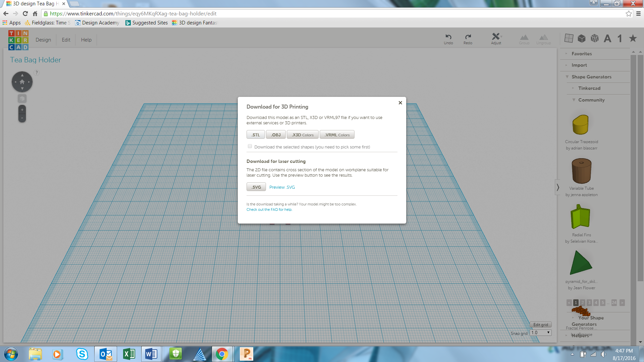Open the Edit menu
The image size is (644, 362).
point(66,40)
